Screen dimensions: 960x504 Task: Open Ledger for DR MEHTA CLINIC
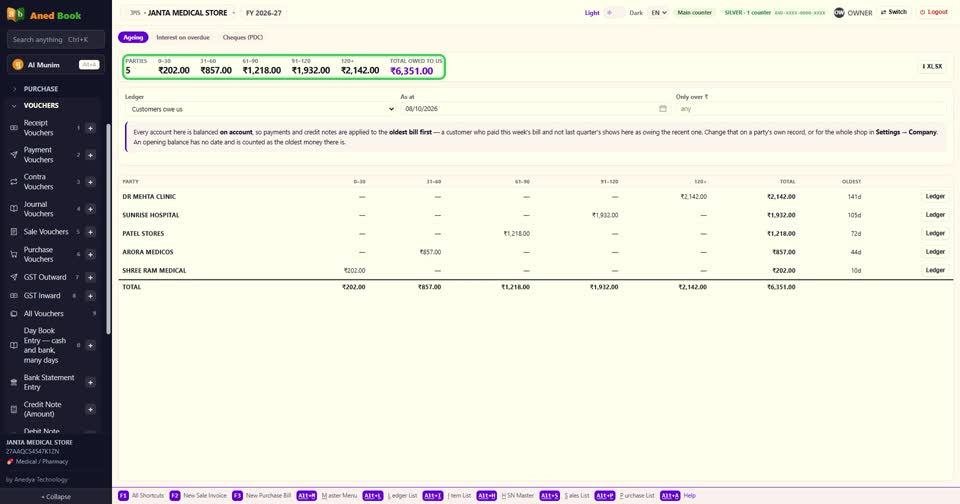tap(935, 197)
